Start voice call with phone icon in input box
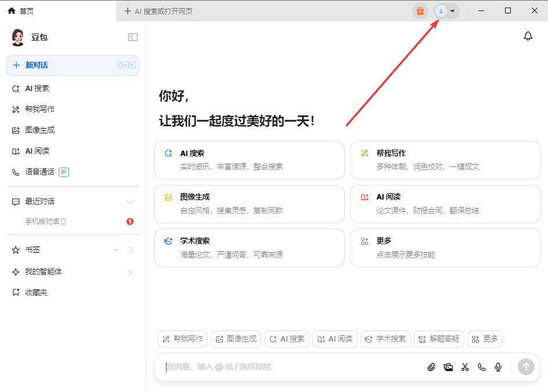548x392 pixels. (x=482, y=367)
